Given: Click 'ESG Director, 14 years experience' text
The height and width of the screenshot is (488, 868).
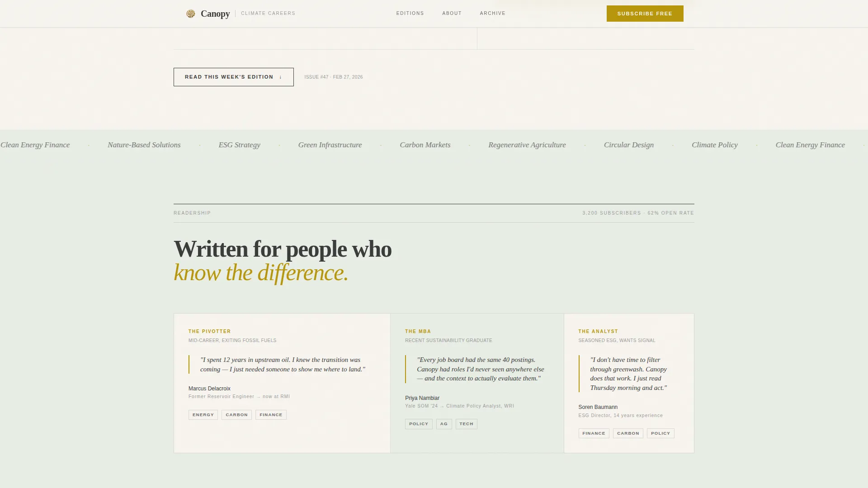Looking at the screenshot, I should click(x=620, y=416).
